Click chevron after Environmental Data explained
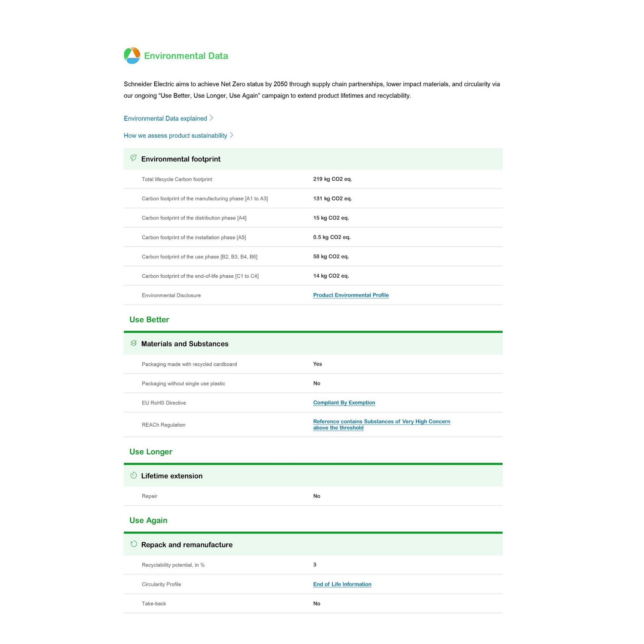This screenshot has width=644, height=644. tap(211, 118)
